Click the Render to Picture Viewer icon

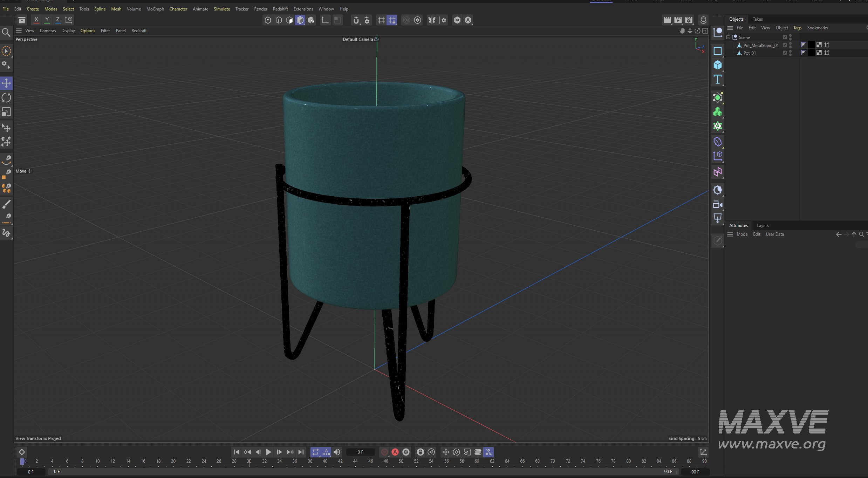(678, 20)
